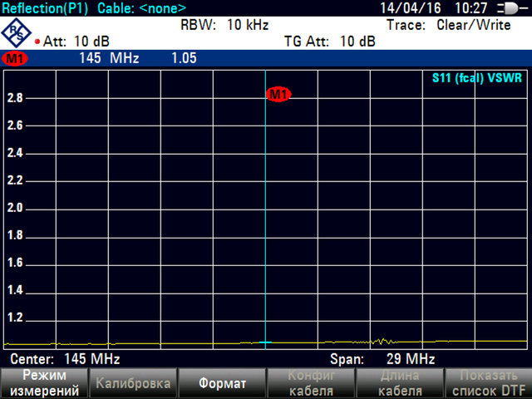
Task: Click the Rohde & Schwarz logo icon
Action: coord(16,32)
